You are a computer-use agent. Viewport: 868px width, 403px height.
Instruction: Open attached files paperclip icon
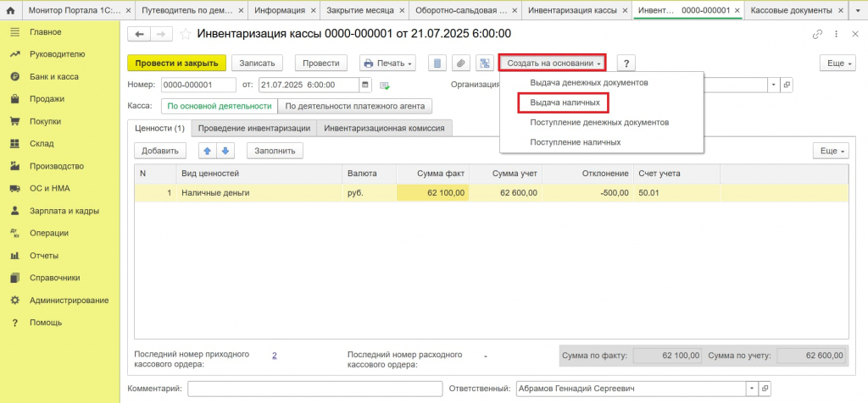click(x=460, y=63)
